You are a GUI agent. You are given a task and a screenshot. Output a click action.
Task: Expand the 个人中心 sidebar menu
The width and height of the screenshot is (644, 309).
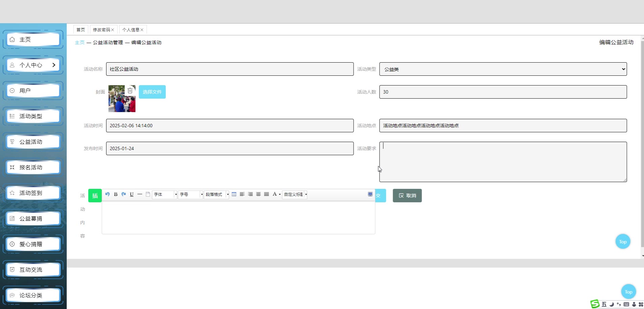click(x=33, y=65)
